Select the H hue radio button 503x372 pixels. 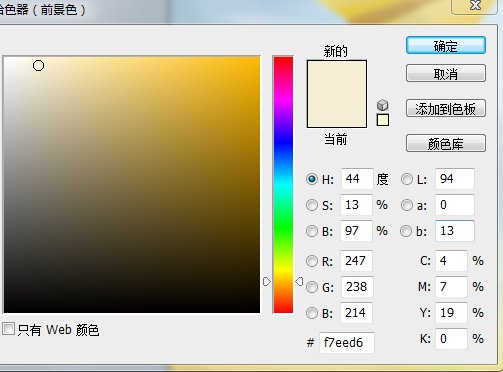click(312, 179)
